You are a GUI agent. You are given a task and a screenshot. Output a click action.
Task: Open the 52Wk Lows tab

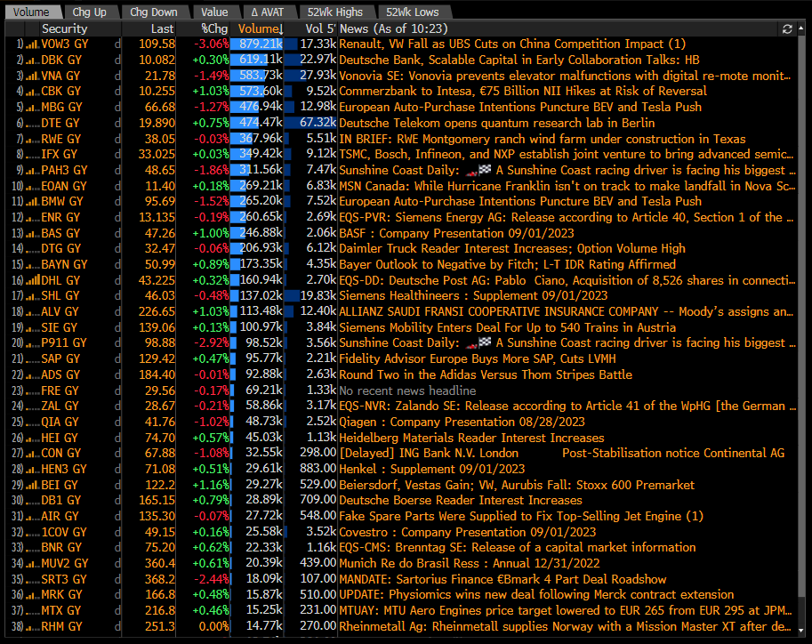click(x=412, y=12)
